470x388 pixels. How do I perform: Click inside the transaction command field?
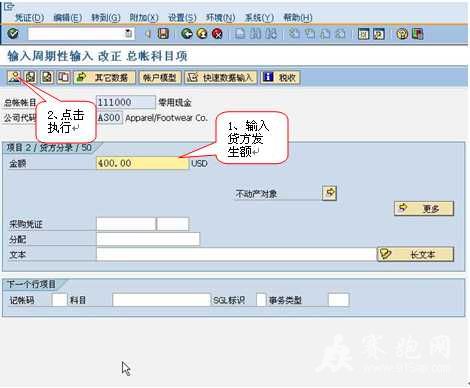click(x=76, y=34)
